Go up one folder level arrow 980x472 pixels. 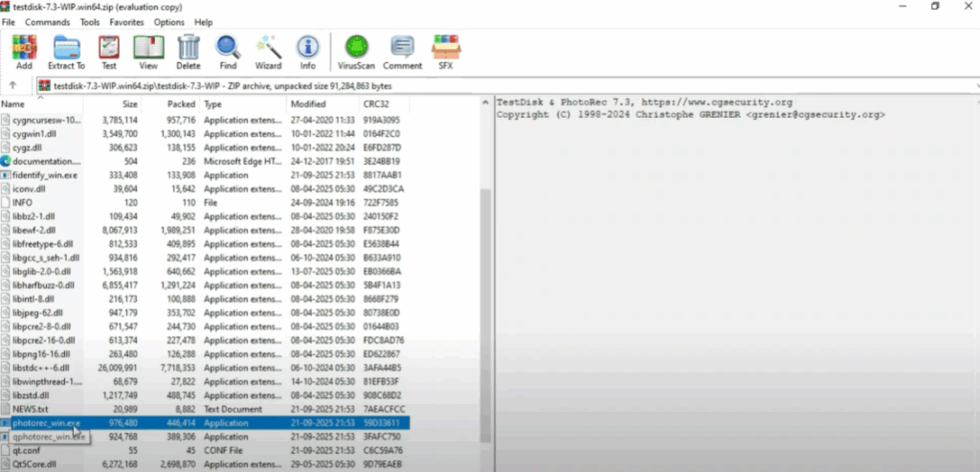[x=12, y=85]
